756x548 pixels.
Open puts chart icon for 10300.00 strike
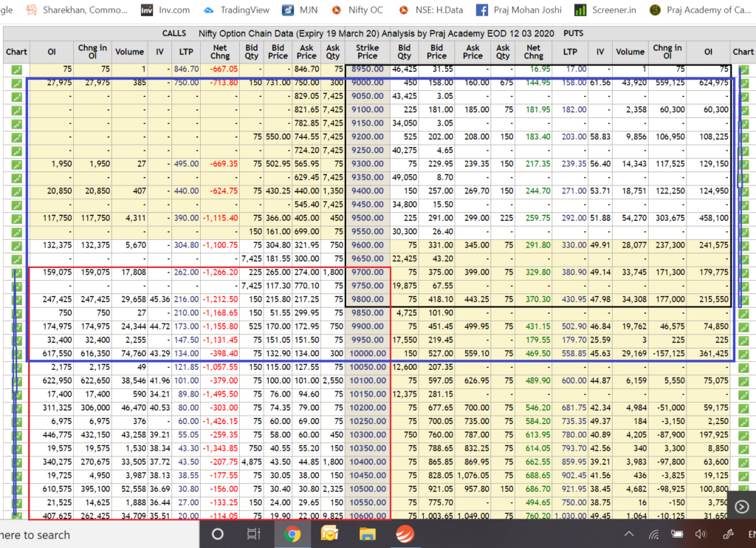click(x=743, y=435)
